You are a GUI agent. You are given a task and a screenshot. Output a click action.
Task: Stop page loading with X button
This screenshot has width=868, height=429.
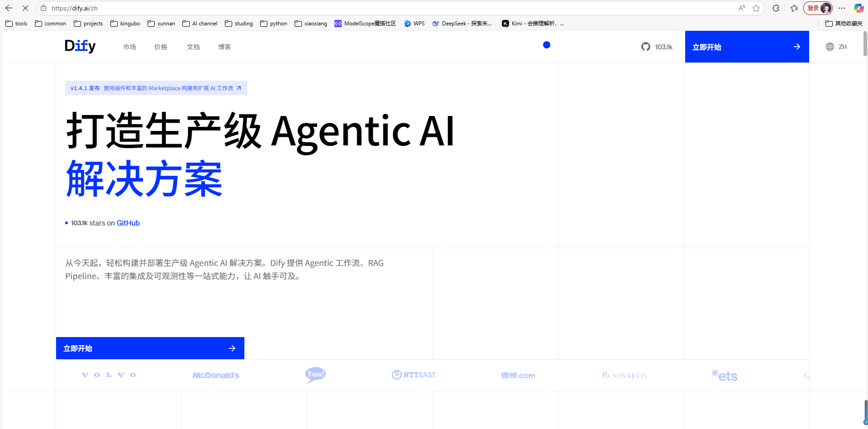click(x=25, y=8)
